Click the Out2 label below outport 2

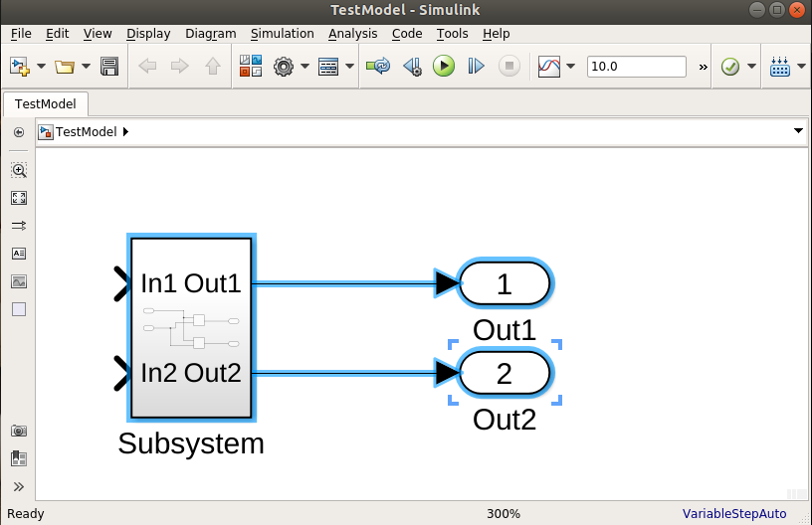point(505,420)
